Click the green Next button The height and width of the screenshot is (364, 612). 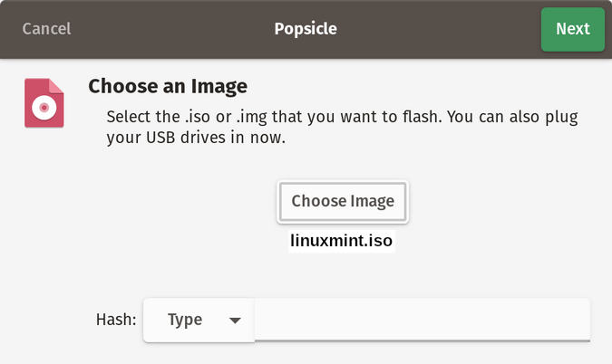pos(572,29)
